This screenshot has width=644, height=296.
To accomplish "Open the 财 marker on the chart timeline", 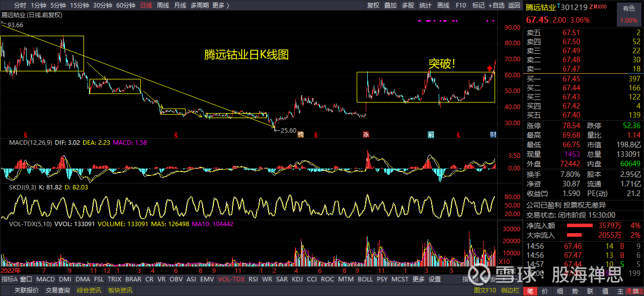I will (493, 134).
